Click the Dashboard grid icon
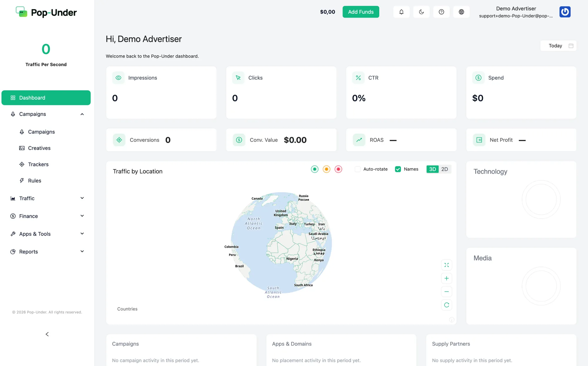The height and width of the screenshot is (366, 588). click(13, 98)
